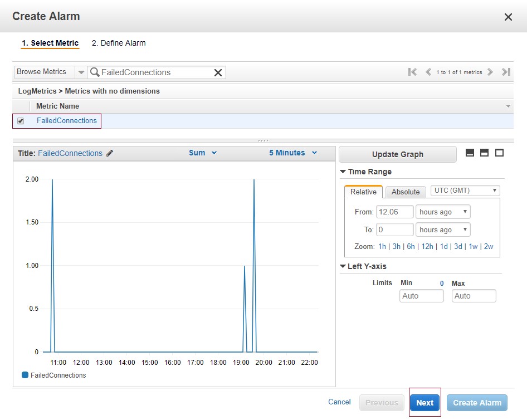
Task: Zoom graph to 1w
Action: coord(473,246)
